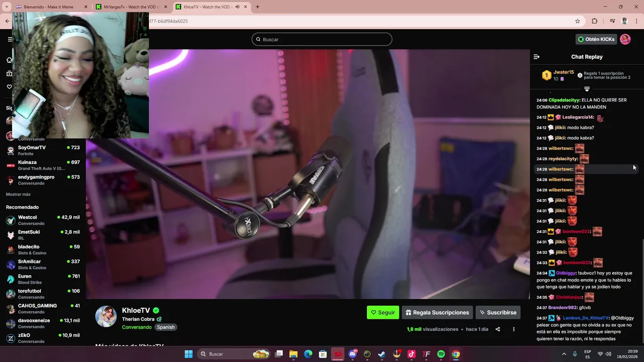Switch to the Bienvenido - Make it Meme tab
The image size is (644, 362).
tap(48, 7)
